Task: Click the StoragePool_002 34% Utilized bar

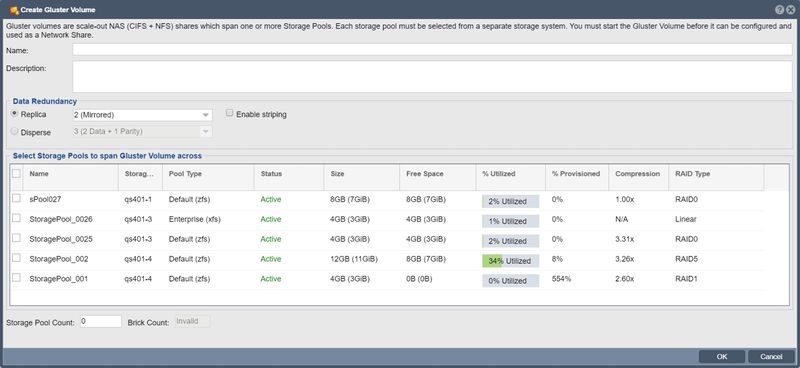Action: (x=510, y=261)
